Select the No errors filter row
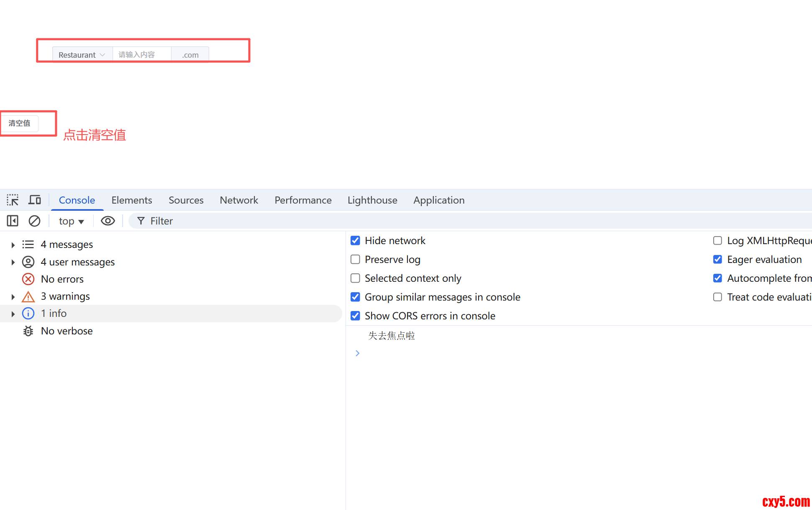This screenshot has height=510, width=812. point(62,279)
